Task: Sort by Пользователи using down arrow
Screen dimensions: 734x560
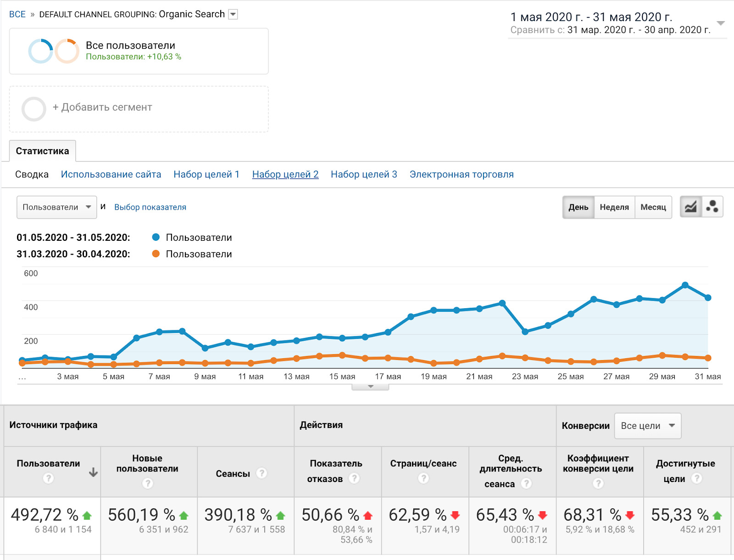Action: click(x=93, y=472)
